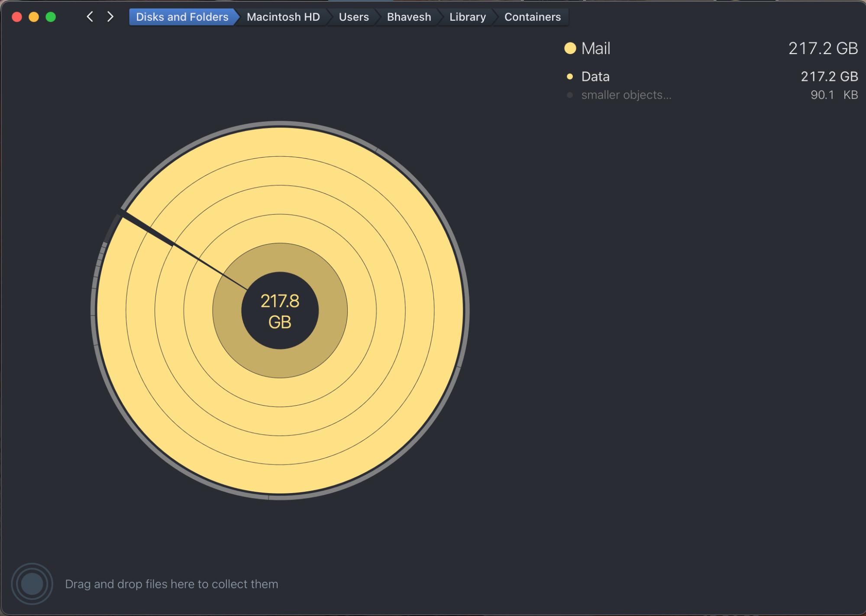Jump to Users breadcrumb

354,17
